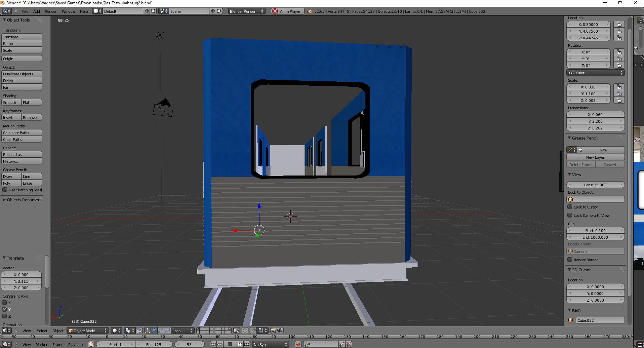Enable the Lock Camera to View checkbox
Viewport: 644px width, 348px height.
570,216
